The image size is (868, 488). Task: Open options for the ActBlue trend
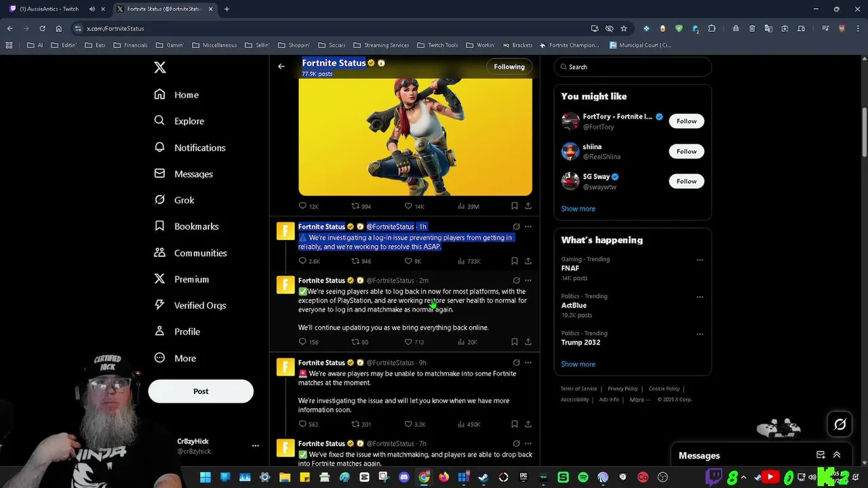(700, 297)
